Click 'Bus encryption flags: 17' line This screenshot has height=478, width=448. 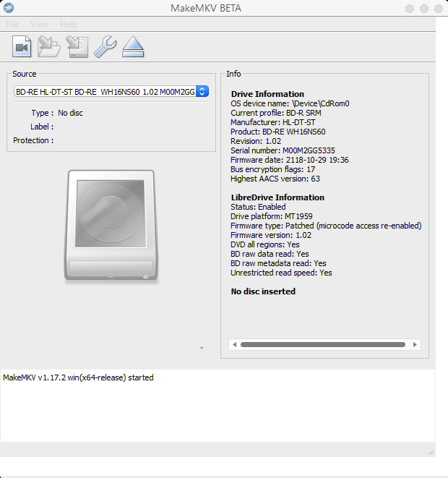click(272, 169)
